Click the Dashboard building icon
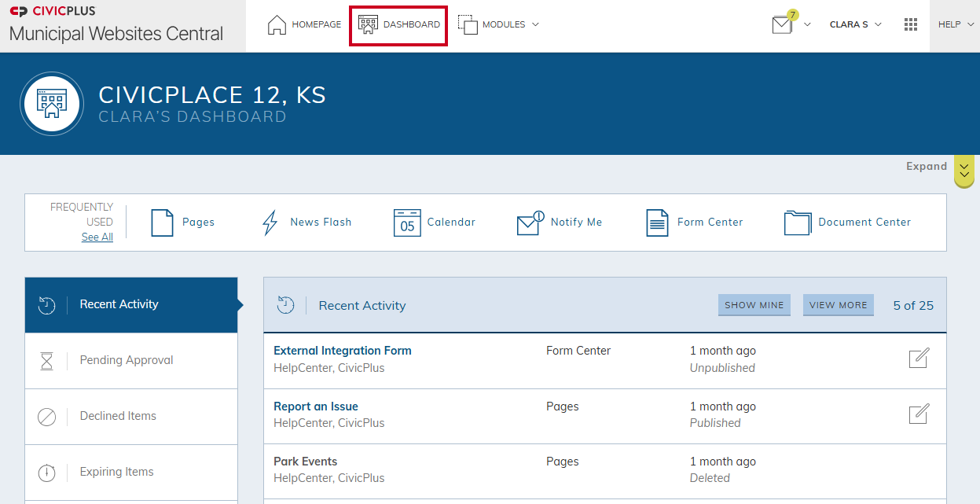This screenshot has height=504, width=980. click(368, 24)
